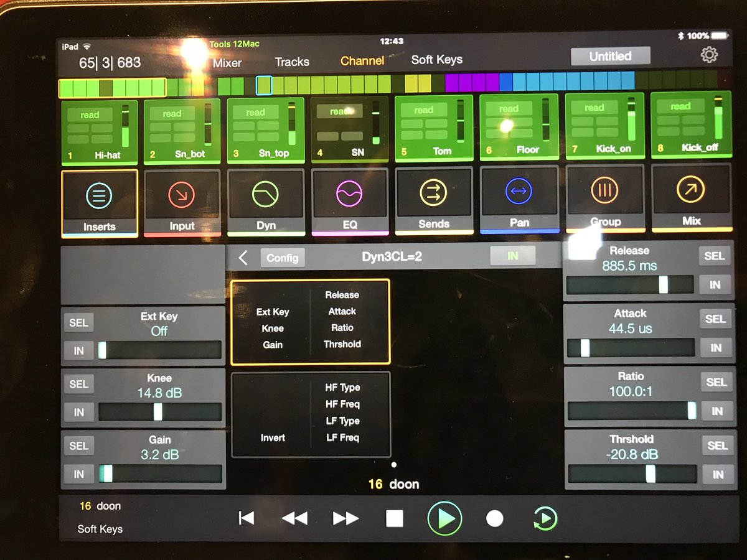
Task: Toggle loop playback icon
Action: (x=545, y=518)
